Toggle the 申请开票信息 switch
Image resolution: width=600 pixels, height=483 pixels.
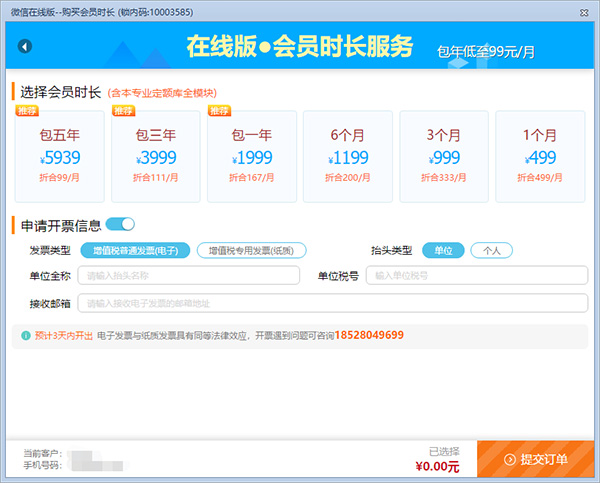click(x=121, y=224)
